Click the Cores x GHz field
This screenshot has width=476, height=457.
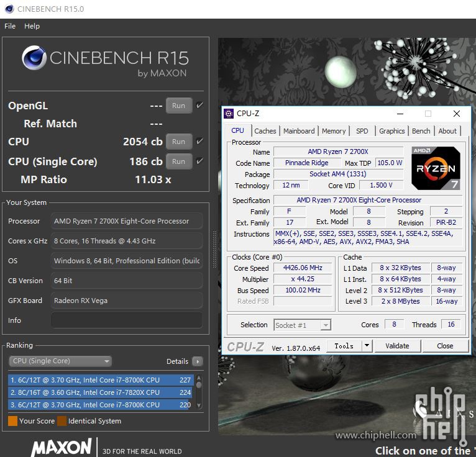126,241
